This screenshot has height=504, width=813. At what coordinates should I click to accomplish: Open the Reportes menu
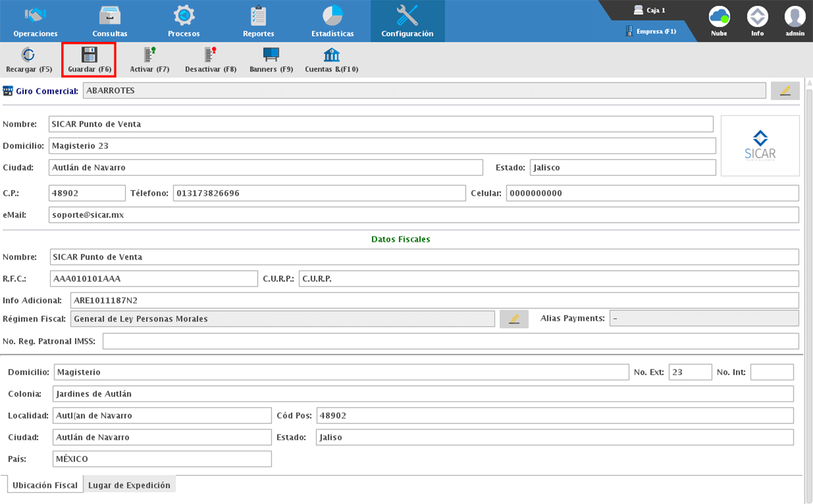point(258,21)
